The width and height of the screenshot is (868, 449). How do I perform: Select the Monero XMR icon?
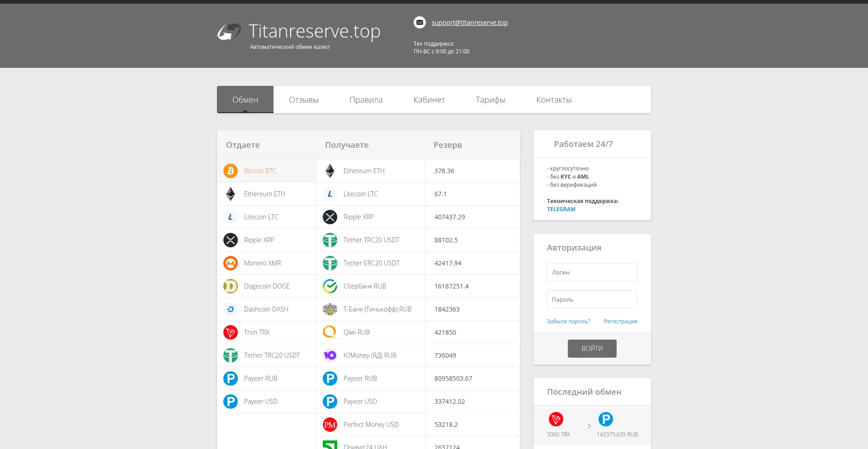[231, 263]
